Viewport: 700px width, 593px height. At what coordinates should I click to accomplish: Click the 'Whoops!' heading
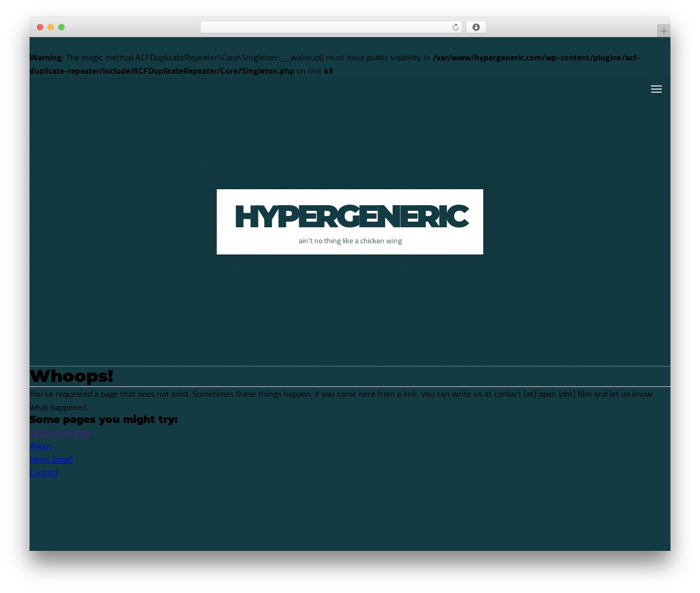click(x=71, y=376)
